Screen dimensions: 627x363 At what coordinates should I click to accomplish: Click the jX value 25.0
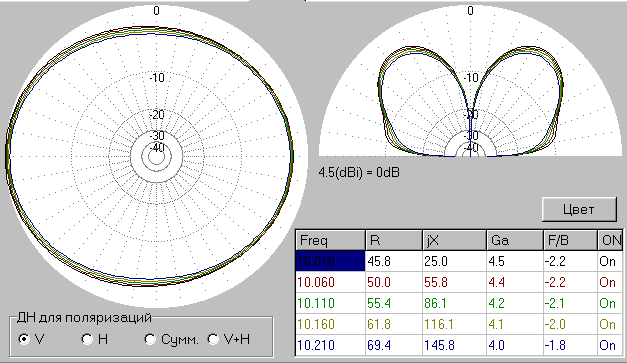coord(455,261)
